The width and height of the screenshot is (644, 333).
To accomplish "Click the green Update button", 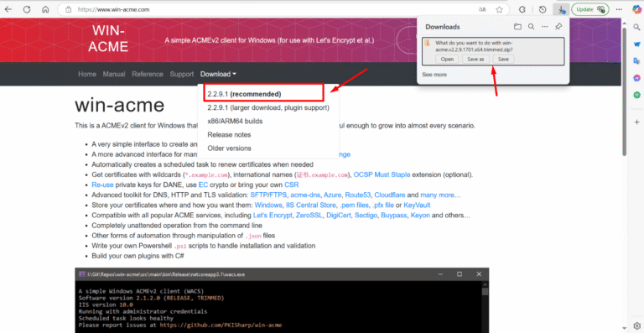I will point(589,9).
